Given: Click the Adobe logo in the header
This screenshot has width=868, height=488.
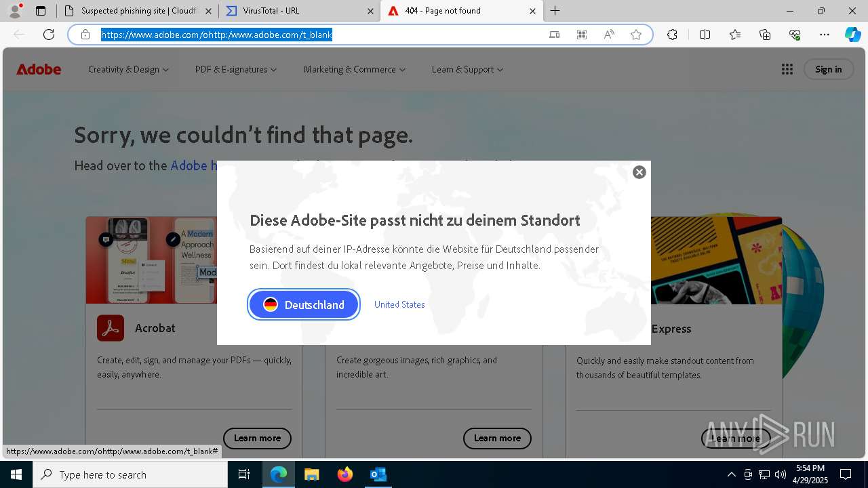Looking at the screenshot, I should (39, 69).
